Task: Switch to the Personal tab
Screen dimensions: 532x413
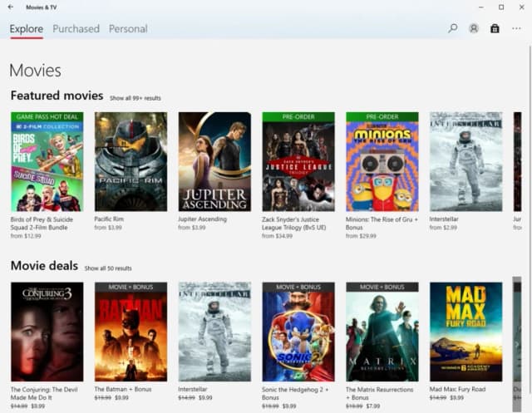Action: point(128,29)
